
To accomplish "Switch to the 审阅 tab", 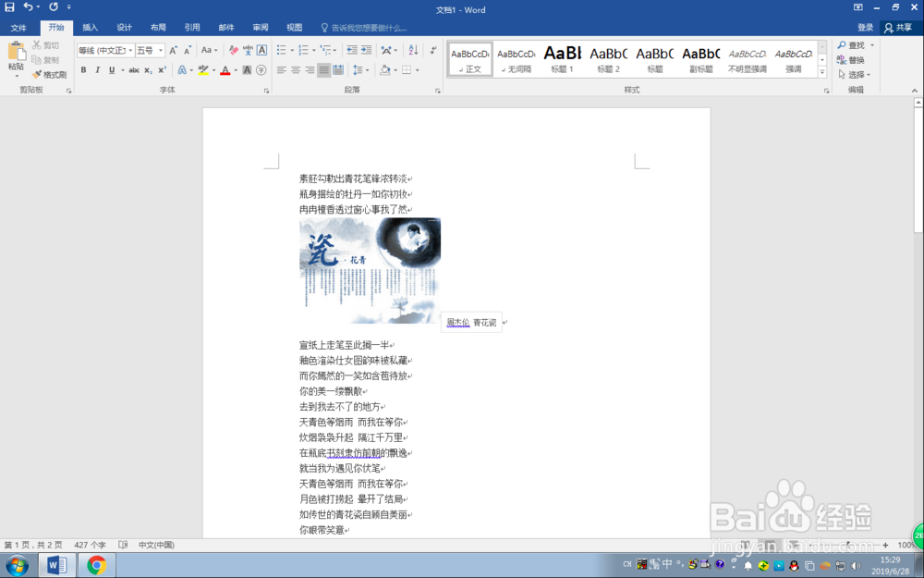I will [261, 28].
